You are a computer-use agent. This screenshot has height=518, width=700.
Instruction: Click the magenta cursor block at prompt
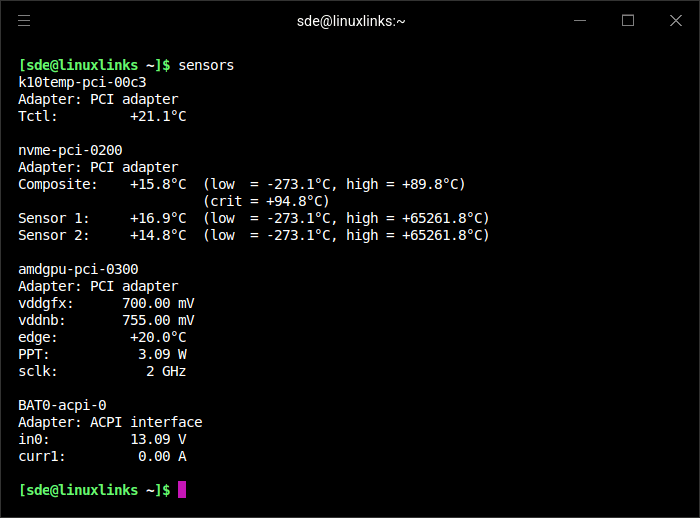(182, 490)
